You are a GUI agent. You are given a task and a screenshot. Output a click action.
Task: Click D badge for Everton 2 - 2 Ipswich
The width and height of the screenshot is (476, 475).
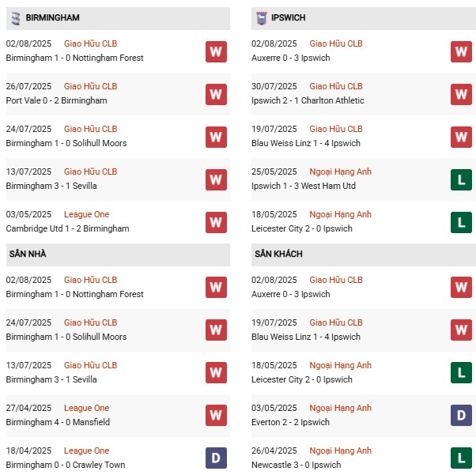click(461, 416)
